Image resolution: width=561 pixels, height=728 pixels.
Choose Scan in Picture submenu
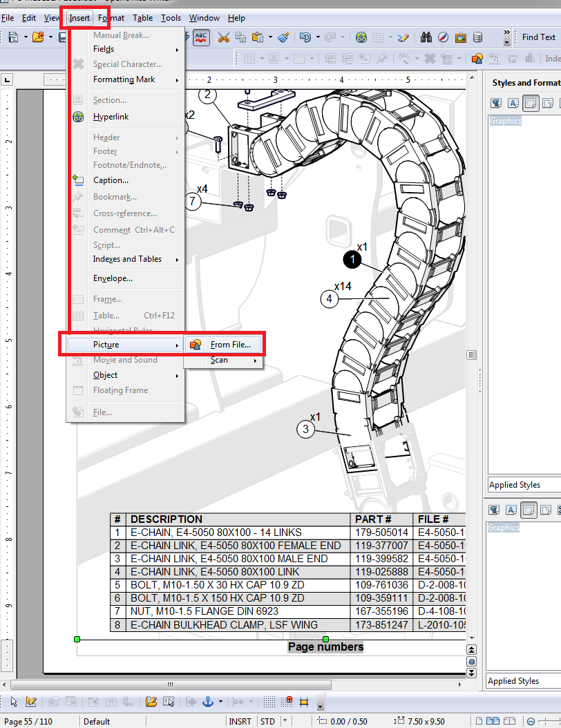[x=224, y=361]
